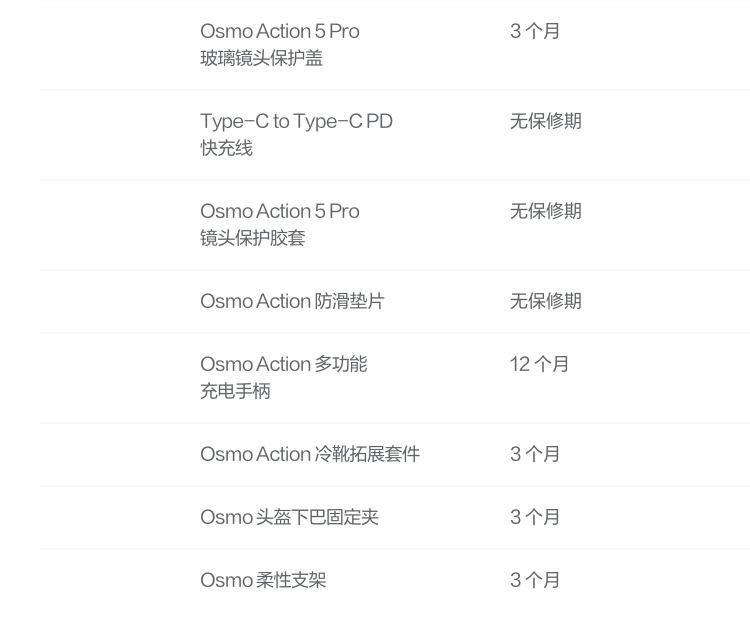Click the Osmo 头盔下巴固定夹 product name

[289, 518]
